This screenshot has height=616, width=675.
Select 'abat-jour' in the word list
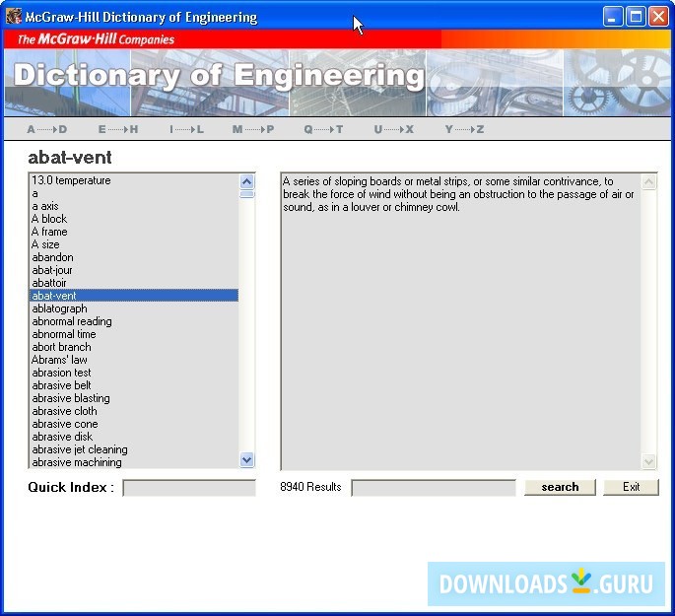point(134,270)
